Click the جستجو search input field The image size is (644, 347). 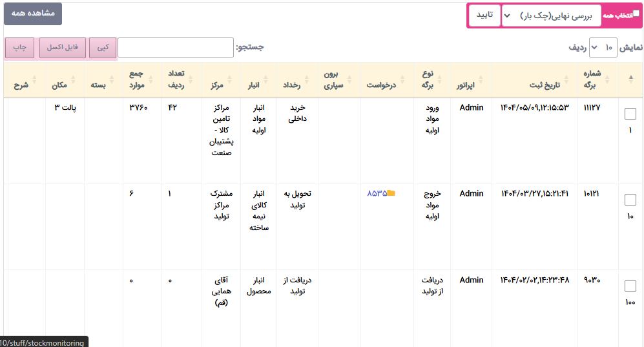pos(175,48)
